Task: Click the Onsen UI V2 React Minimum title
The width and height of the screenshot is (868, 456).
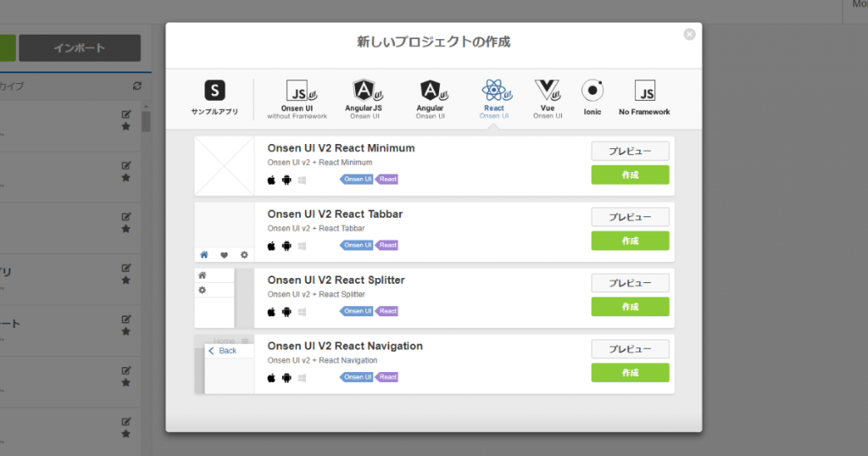Action: click(341, 148)
